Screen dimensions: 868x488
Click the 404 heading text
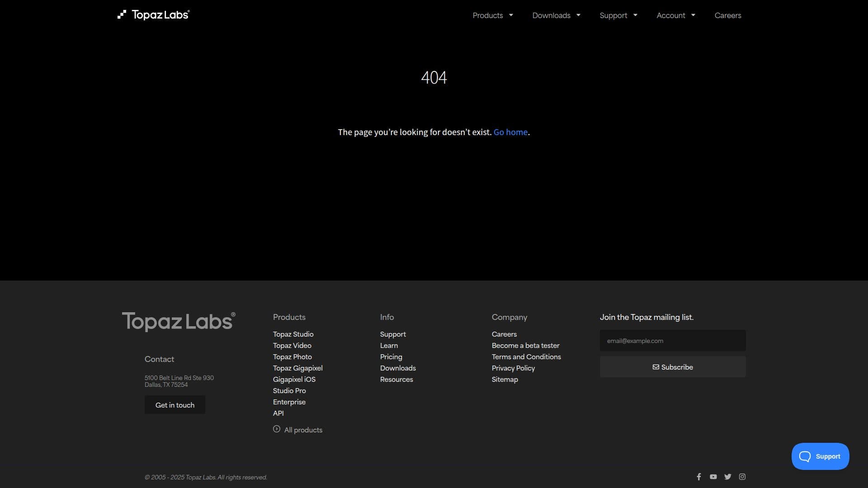[x=434, y=78]
